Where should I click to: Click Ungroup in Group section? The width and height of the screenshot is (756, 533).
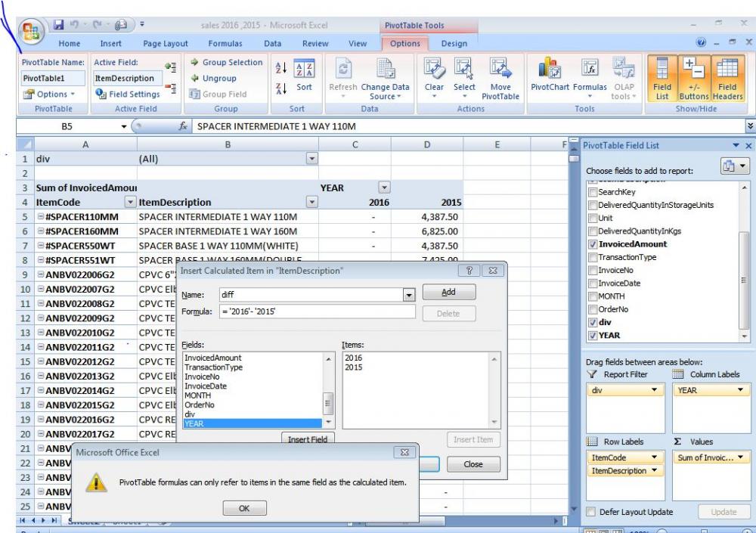pos(213,78)
